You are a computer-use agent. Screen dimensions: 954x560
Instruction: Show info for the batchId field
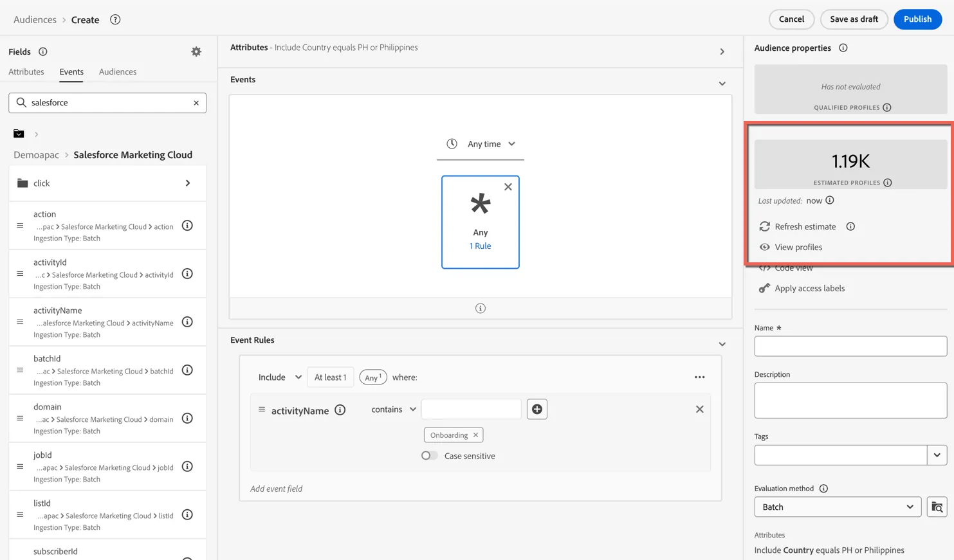tap(187, 370)
